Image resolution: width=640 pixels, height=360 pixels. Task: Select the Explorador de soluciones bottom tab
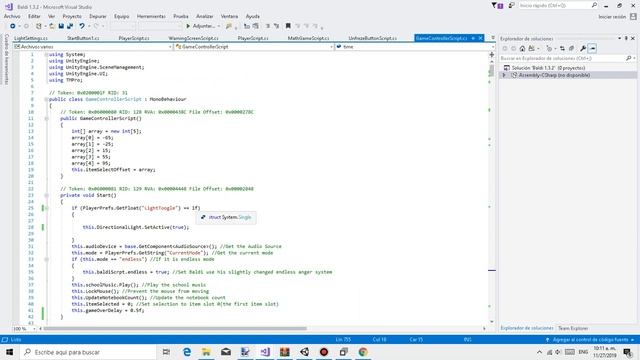click(x=527, y=328)
